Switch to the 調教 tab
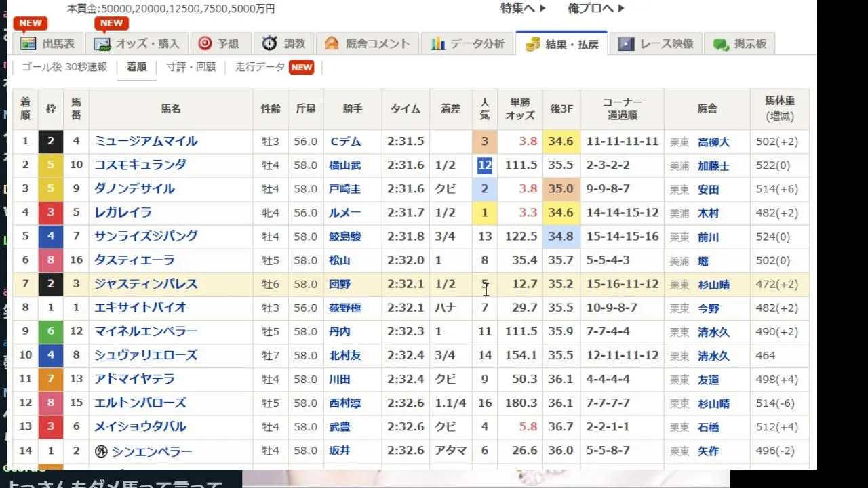Screen dimensions: 868x488 pyautogui.click(x=283, y=43)
